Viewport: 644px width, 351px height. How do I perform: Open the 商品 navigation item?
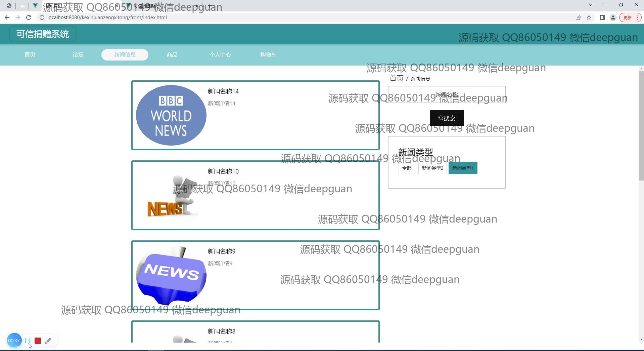[172, 54]
